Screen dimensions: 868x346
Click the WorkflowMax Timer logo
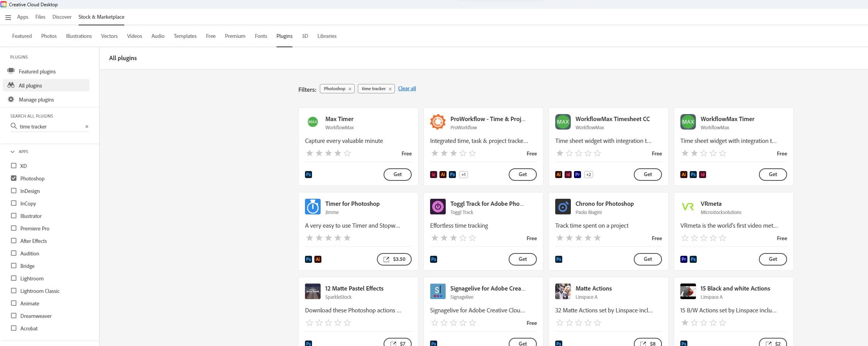pos(688,122)
